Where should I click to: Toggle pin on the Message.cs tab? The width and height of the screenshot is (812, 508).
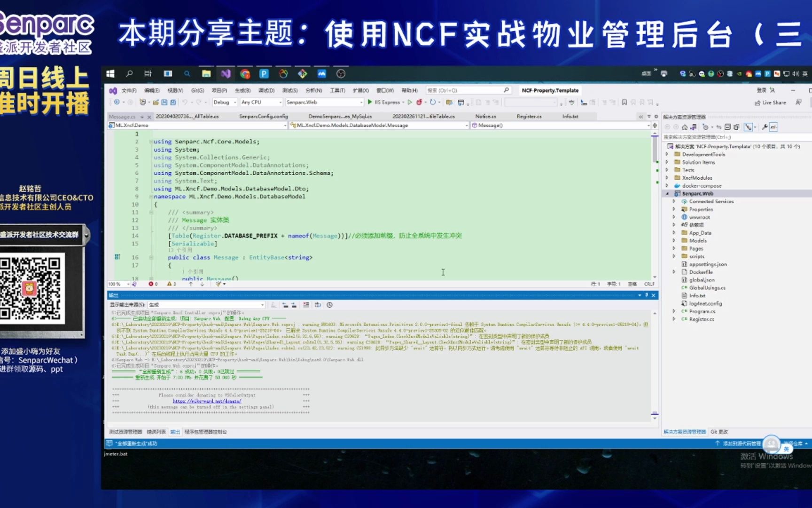(141, 117)
